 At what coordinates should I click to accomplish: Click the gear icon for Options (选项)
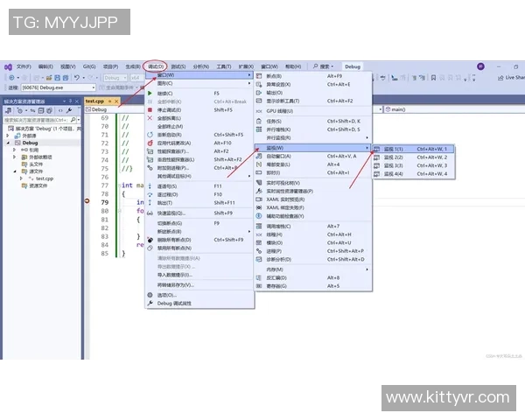coord(150,294)
